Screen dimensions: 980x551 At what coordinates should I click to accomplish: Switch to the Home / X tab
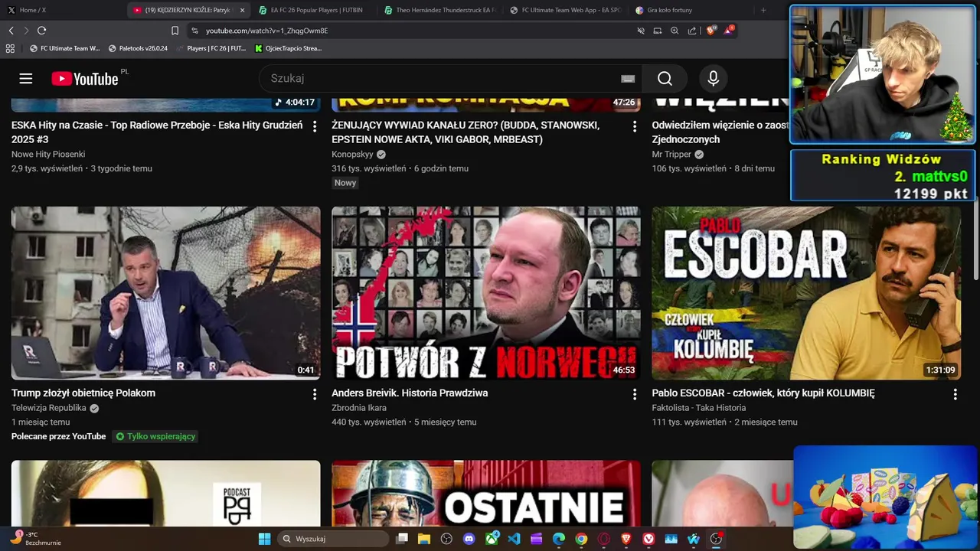pos(63,10)
